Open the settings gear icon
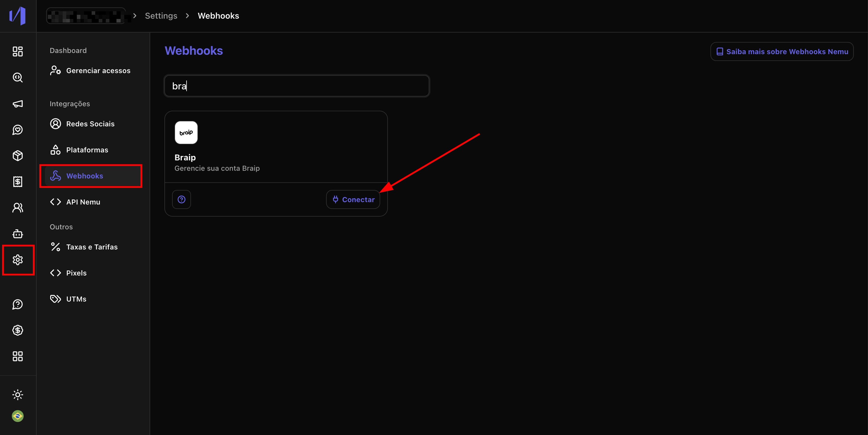The height and width of the screenshot is (435, 868). point(17,260)
